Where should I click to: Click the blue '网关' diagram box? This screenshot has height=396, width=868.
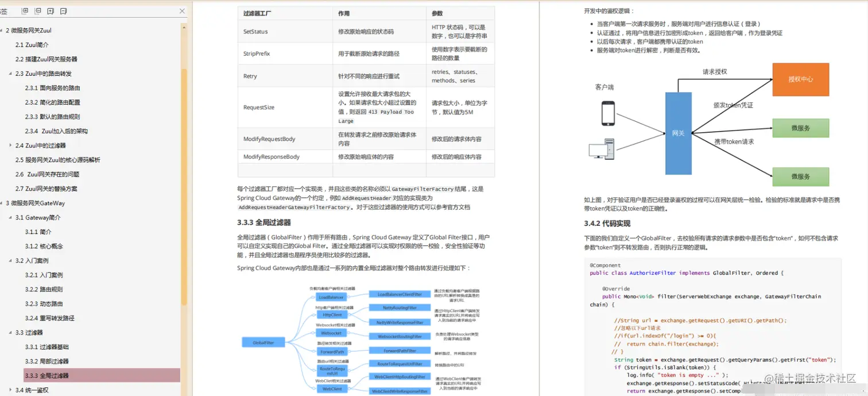(679, 133)
